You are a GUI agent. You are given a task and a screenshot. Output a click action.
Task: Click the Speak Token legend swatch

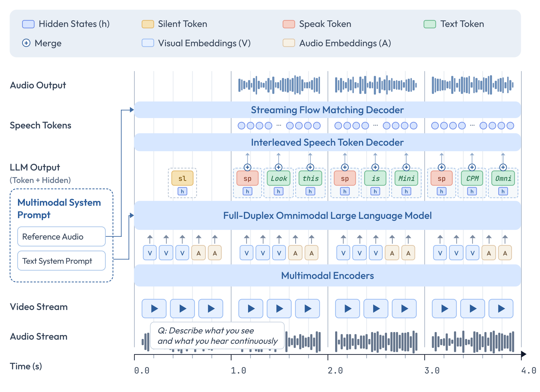(x=289, y=24)
